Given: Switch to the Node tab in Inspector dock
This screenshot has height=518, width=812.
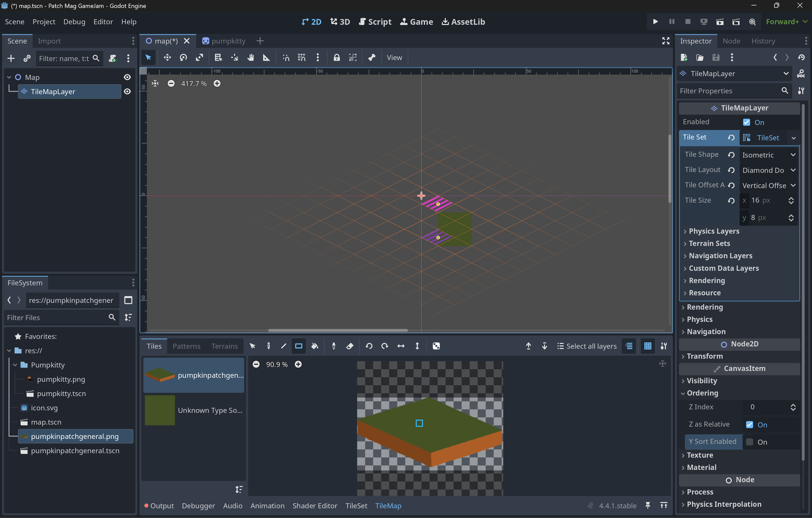Looking at the screenshot, I should tap(731, 41).
